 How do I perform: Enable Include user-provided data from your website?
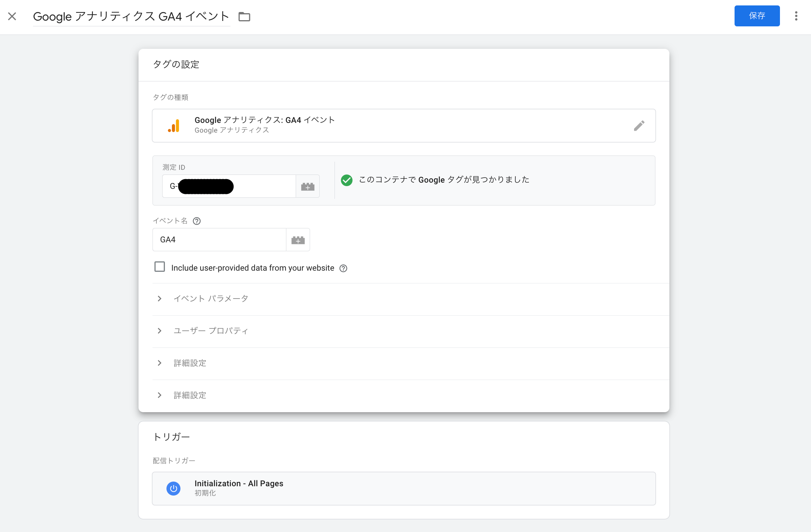(x=160, y=267)
